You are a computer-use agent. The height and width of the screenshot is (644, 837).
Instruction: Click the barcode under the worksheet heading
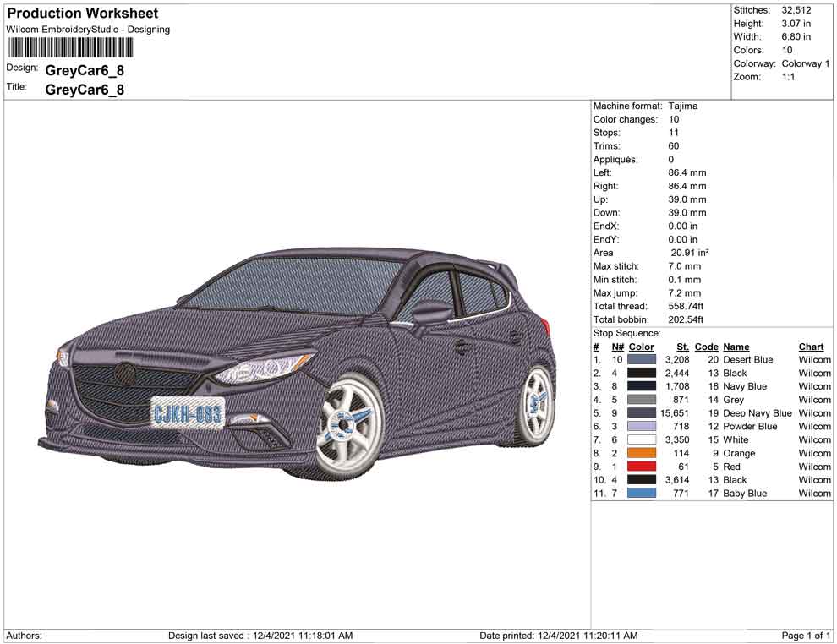click(70, 47)
